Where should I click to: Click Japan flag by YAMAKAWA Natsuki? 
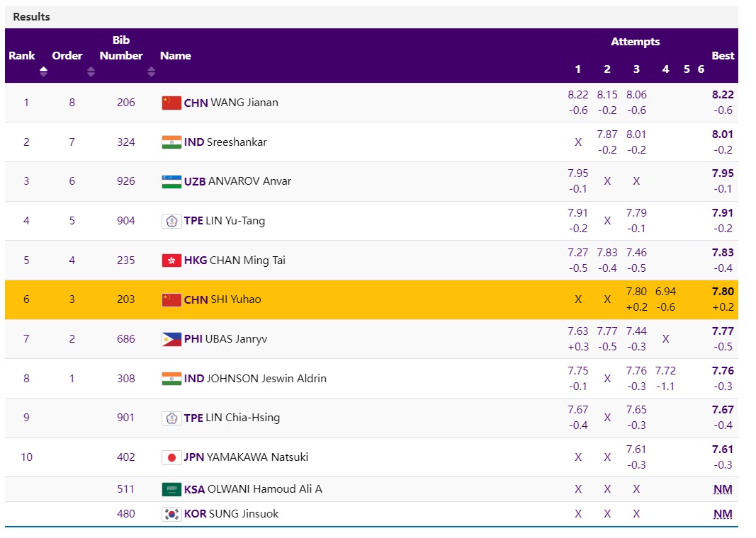(x=171, y=457)
